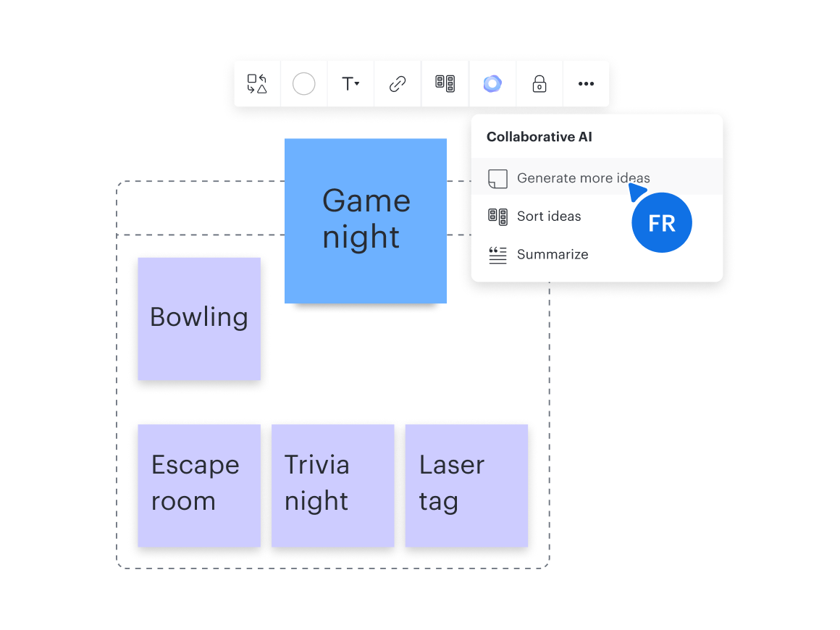This screenshot has width=840, height=630.
Task: Click the quote-lines icon beside Summarize
Action: [497, 255]
